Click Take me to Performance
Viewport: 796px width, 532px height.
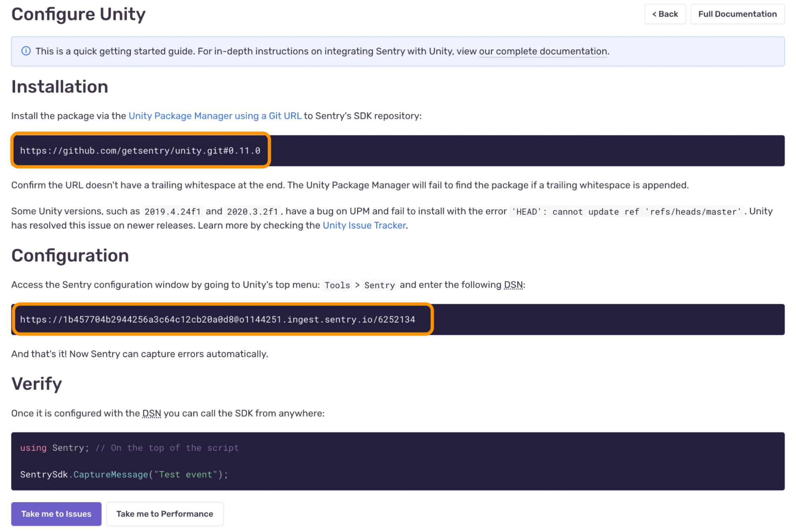pos(164,514)
